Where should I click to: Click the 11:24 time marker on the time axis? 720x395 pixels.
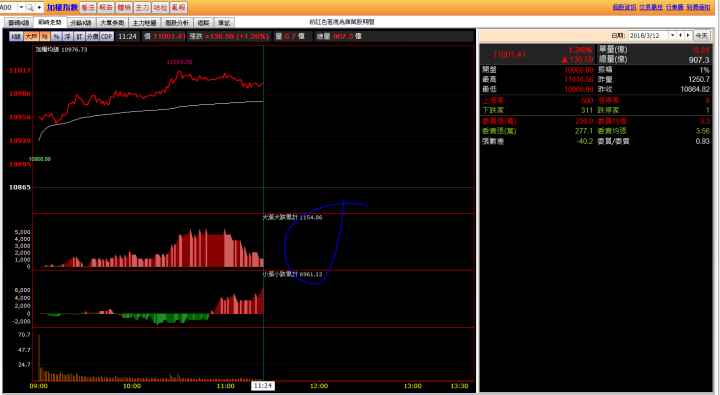click(263, 386)
